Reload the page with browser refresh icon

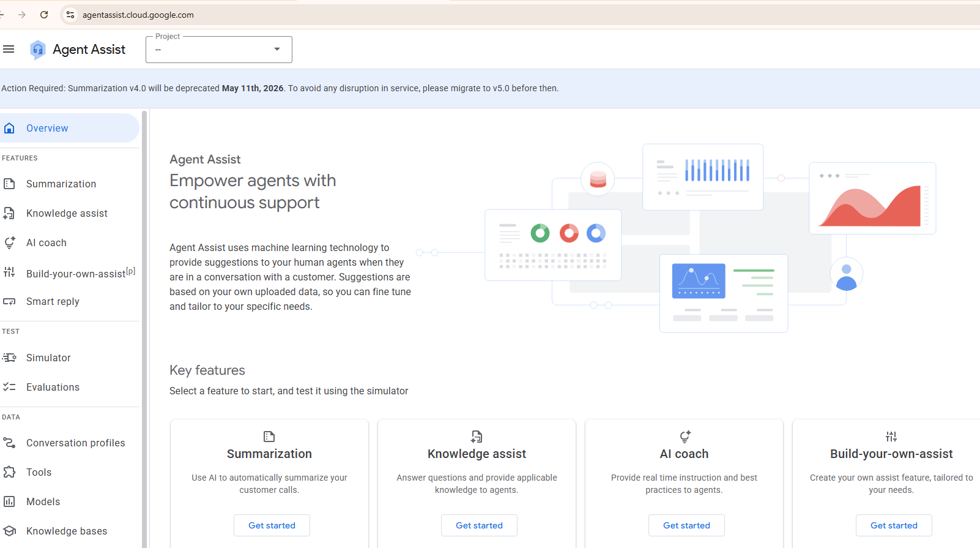click(44, 15)
